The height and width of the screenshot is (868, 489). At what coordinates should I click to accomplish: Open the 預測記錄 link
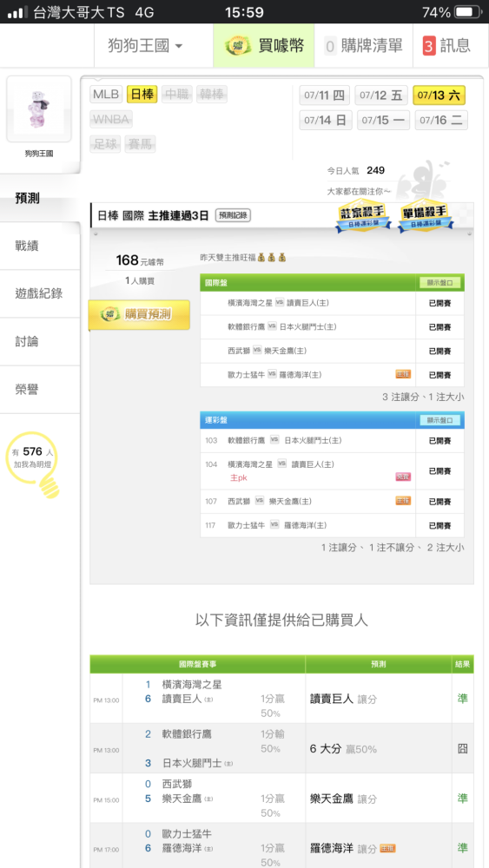point(233,215)
